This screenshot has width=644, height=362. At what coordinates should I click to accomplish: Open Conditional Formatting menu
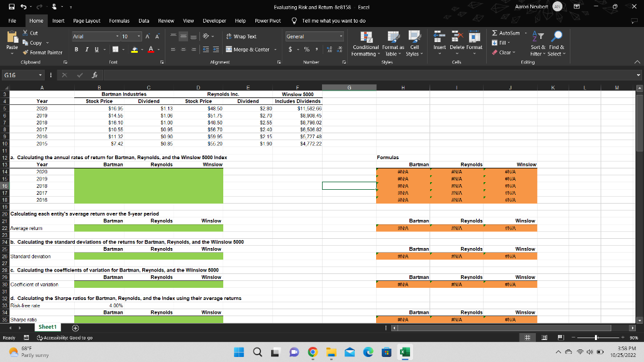(x=365, y=43)
